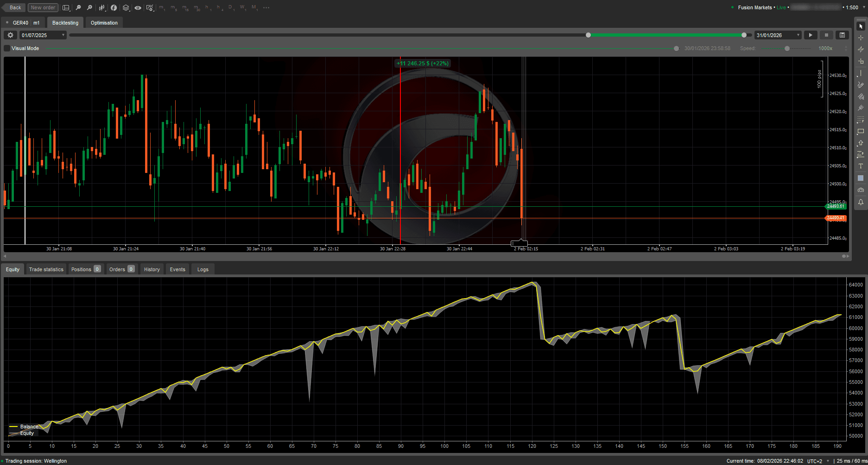Select the arrow cursor tool
The image size is (868, 465).
861,26
